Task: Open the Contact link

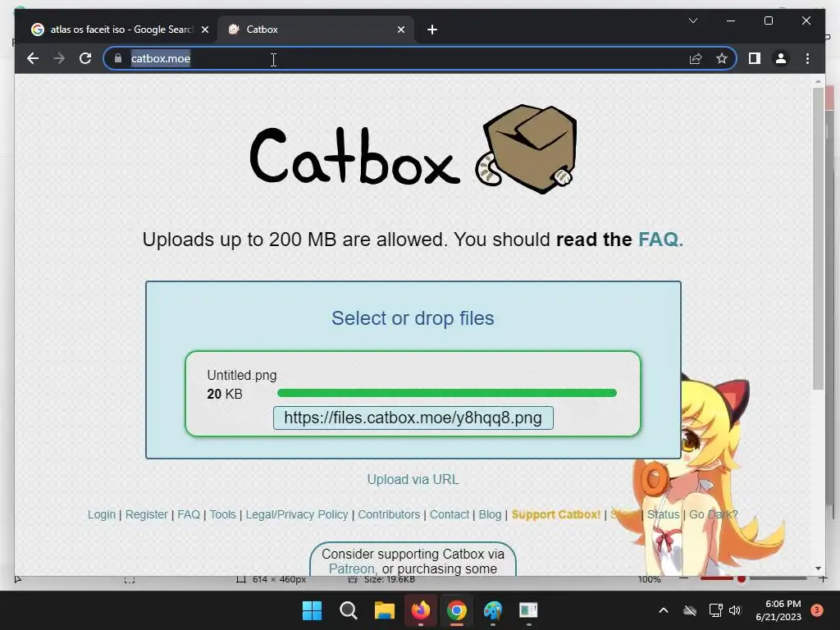Action: [x=450, y=515]
